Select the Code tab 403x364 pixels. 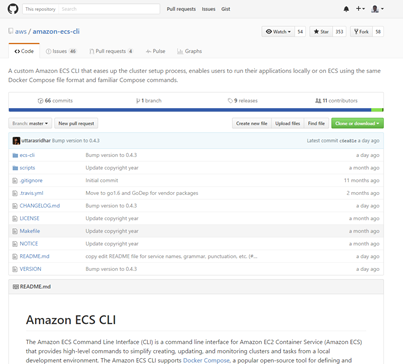24,51
